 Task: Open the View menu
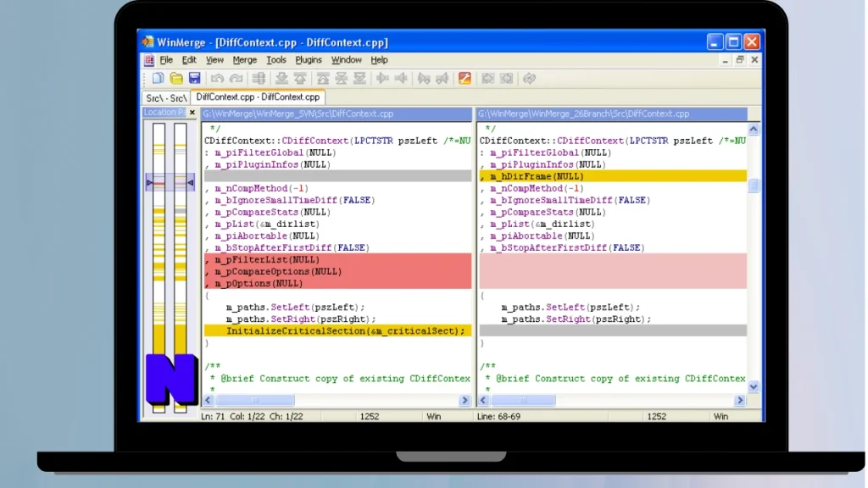point(214,60)
